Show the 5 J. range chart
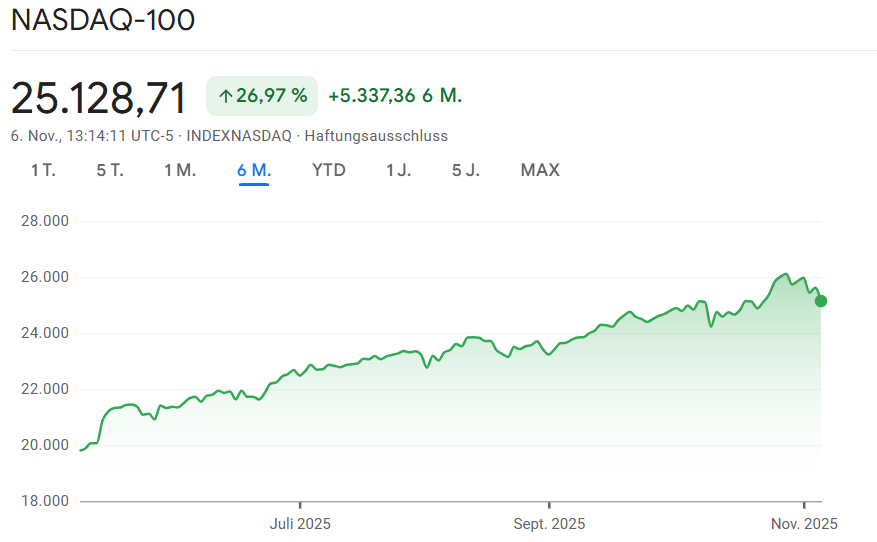The height and width of the screenshot is (542, 877). [x=466, y=170]
